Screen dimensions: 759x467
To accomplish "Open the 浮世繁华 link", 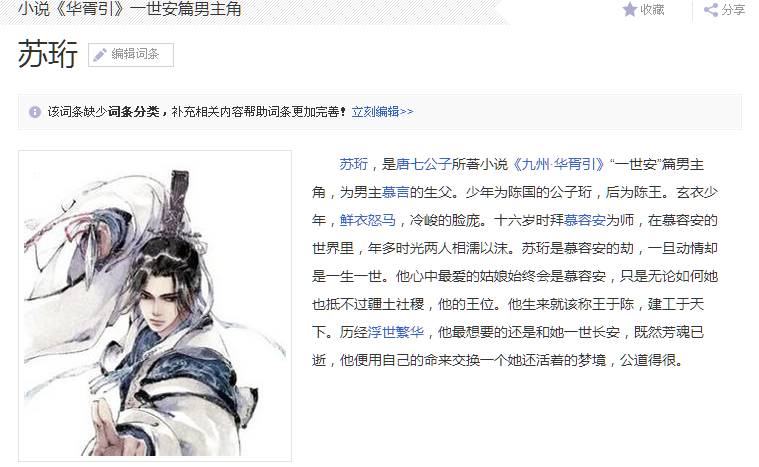I will [395, 332].
